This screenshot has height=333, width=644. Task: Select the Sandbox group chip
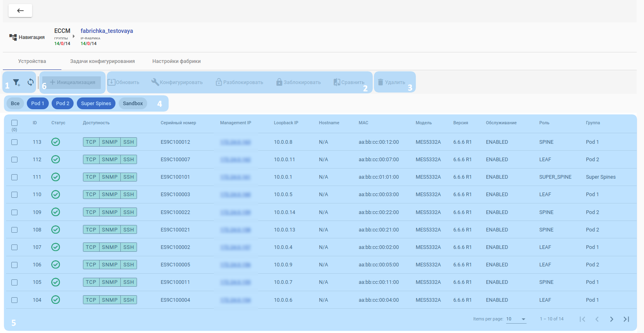(133, 104)
